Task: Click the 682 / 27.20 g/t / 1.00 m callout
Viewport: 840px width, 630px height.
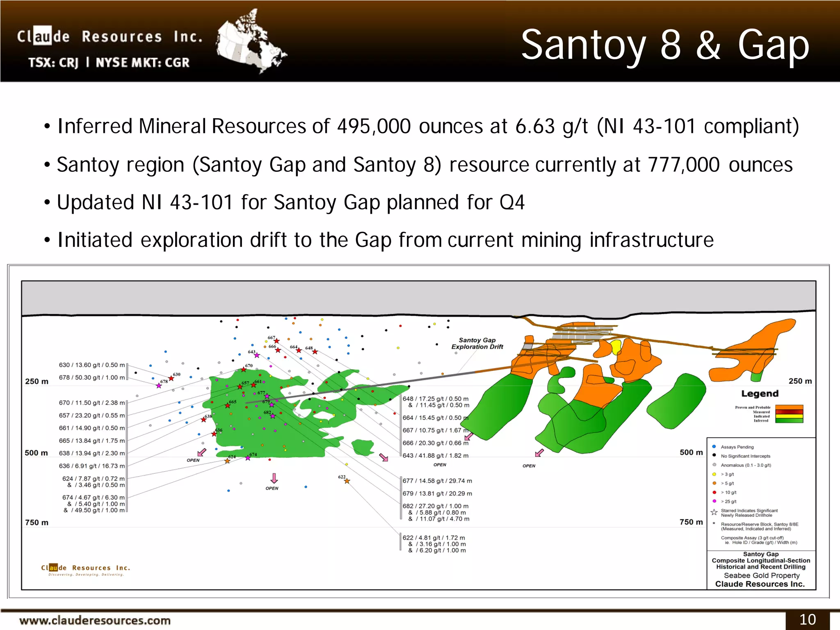Action: tap(436, 506)
